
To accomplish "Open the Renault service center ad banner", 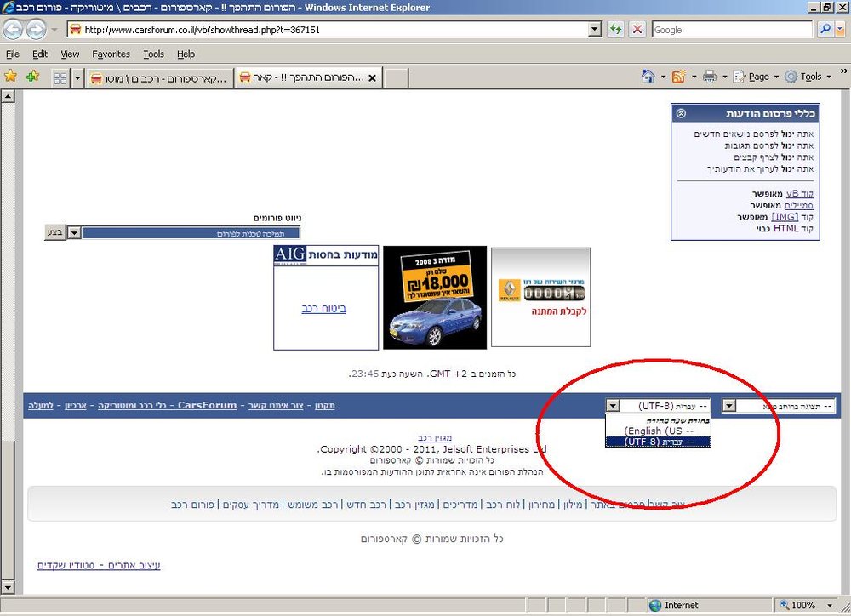I will tap(540, 297).
